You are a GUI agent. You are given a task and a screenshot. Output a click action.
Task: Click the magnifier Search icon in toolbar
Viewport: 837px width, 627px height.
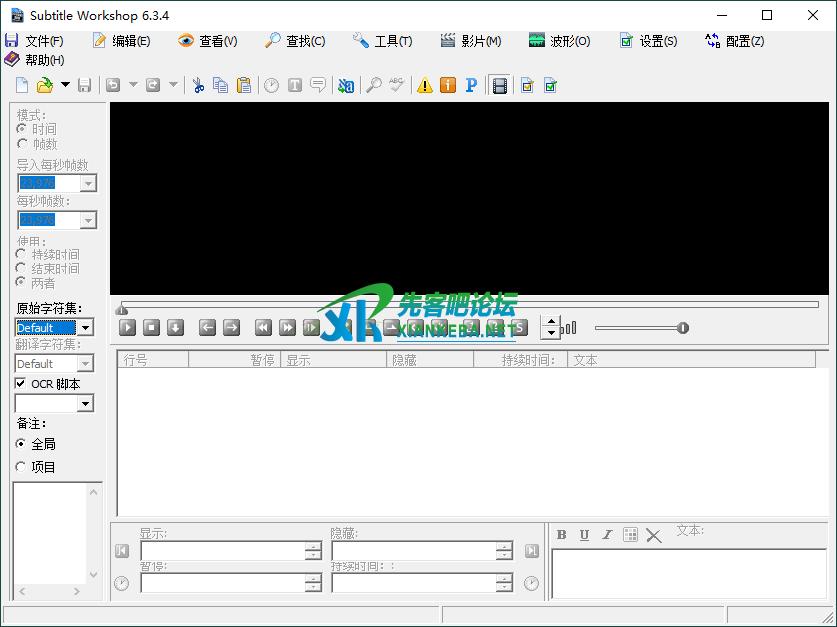[x=373, y=86]
